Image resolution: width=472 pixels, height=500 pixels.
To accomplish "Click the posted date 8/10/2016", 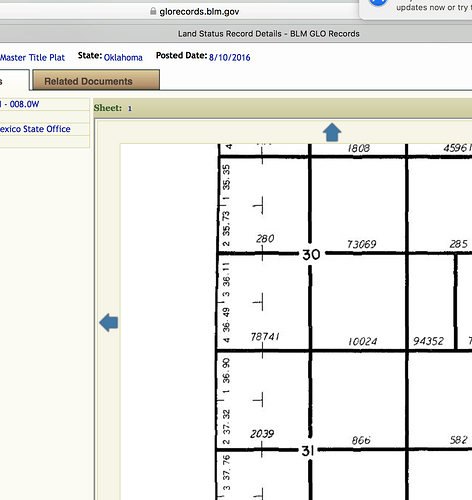I will [x=229, y=58].
